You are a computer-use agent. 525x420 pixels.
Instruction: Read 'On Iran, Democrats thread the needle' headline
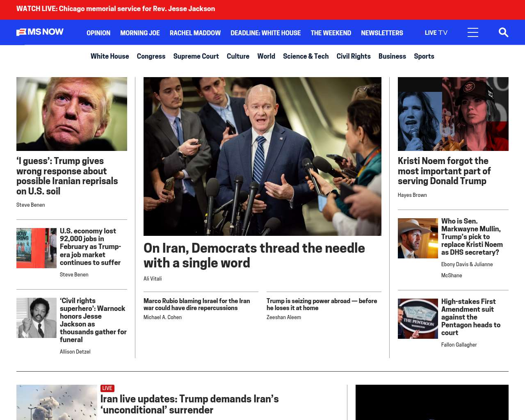(x=254, y=255)
